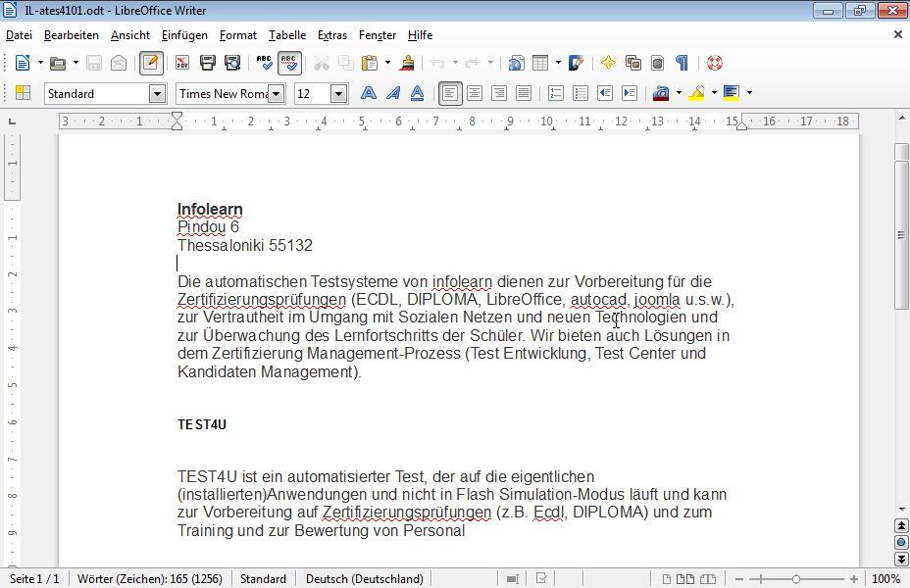Toggle italic text formatting
The height and width of the screenshot is (588, 910).
pyautogui.click(x=393, y=93)
